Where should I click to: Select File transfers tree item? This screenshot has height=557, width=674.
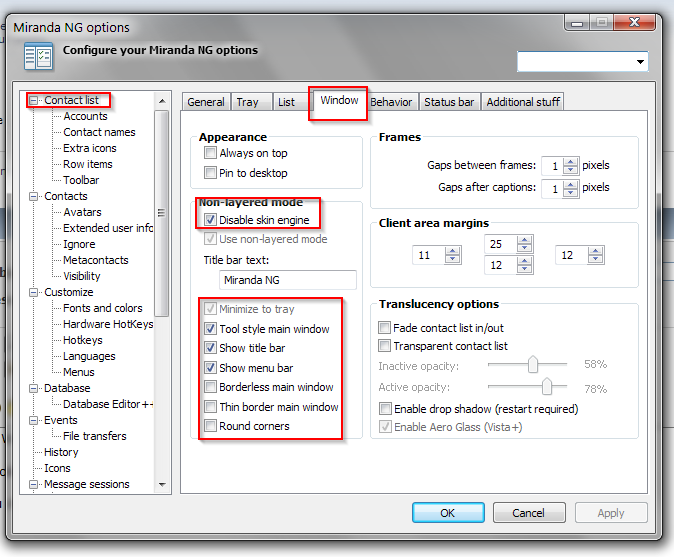point(95,436)
